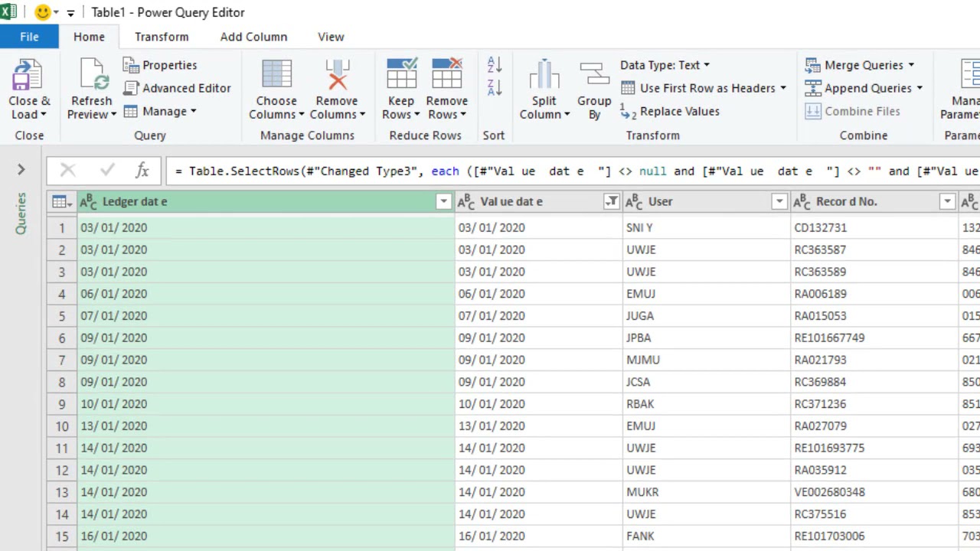980x551 pixels.
Task: Click Value date cell 16/01/2020
Action: click(x=539, y=536)
